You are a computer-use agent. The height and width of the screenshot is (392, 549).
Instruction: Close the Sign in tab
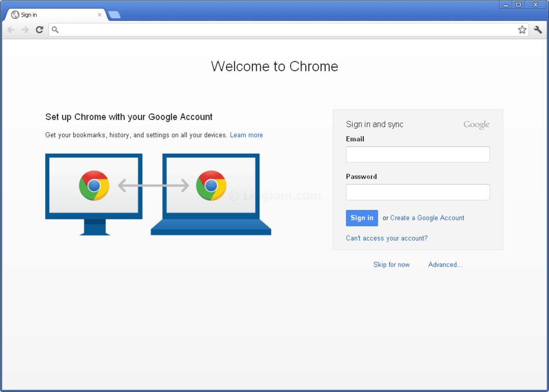[x=99, y=15]
